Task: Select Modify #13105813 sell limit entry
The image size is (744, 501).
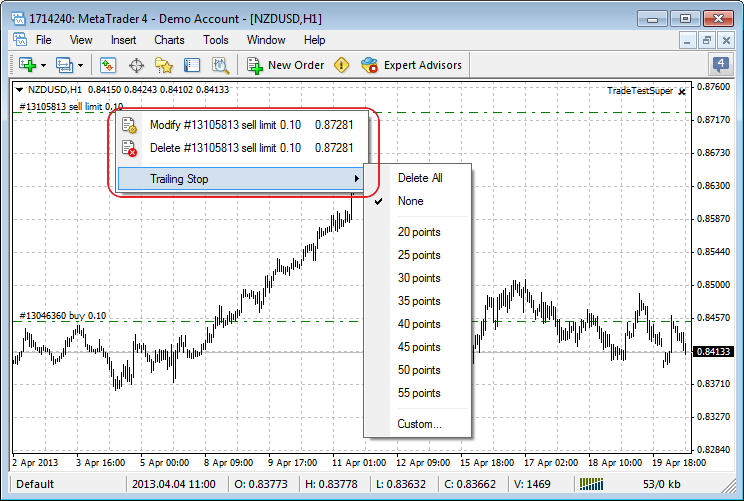Action: coord(242,125)
